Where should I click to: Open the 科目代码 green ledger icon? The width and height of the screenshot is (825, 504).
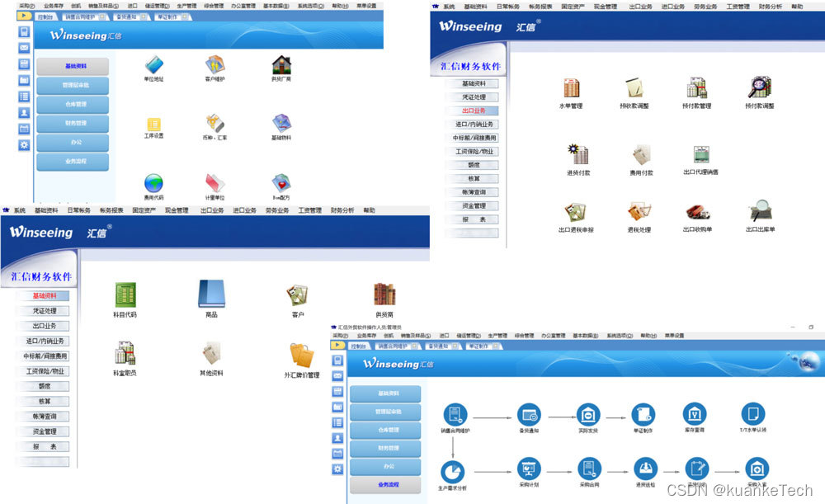(x=125, y=294)
